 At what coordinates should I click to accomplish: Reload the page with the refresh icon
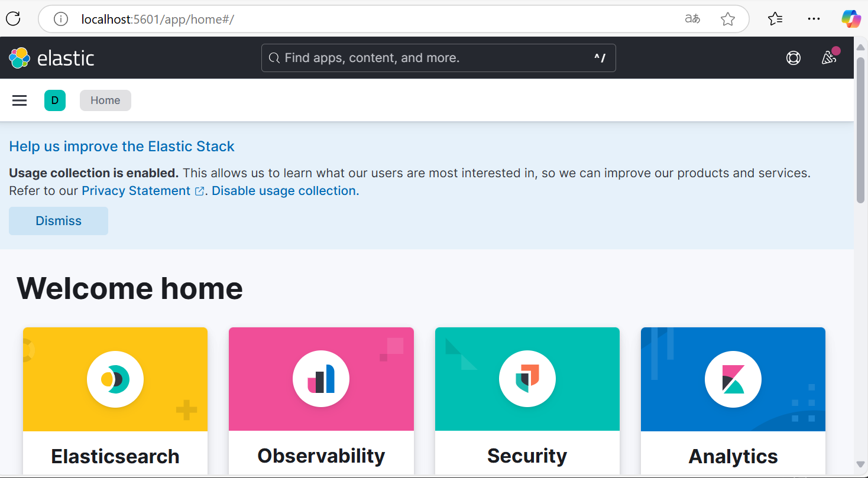coord(13,19)
